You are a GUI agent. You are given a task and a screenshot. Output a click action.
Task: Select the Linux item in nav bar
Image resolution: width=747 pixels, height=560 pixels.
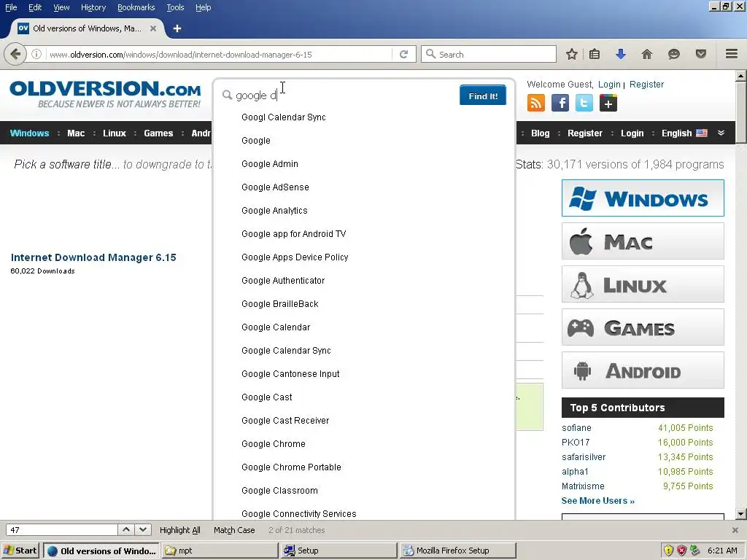click(115, 133)
